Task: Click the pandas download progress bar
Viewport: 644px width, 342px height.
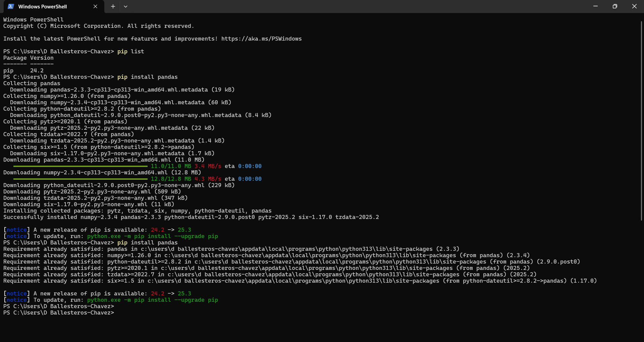Action: (79, 166)
